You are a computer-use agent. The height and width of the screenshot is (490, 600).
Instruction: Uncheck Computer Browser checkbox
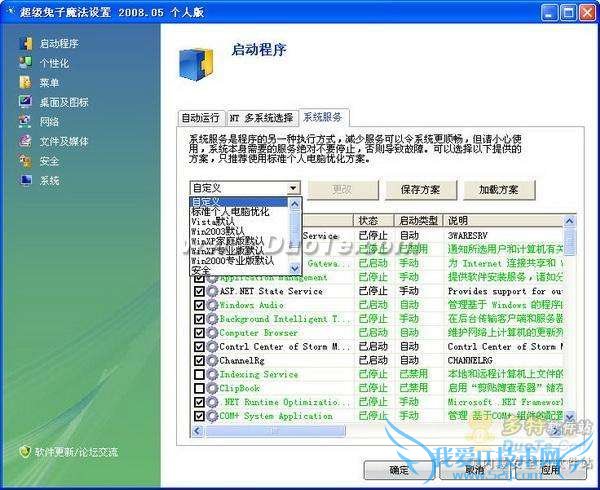pos(199,333)
